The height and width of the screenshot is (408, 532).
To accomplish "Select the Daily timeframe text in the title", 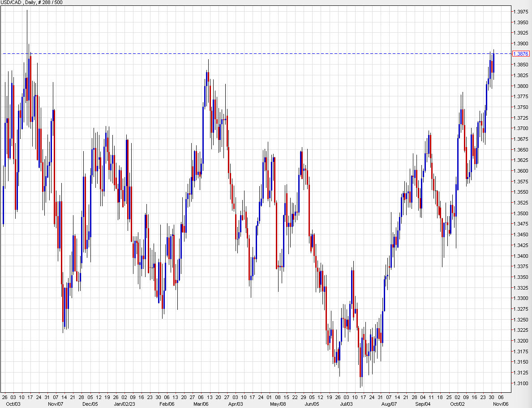I will point(30,2).
